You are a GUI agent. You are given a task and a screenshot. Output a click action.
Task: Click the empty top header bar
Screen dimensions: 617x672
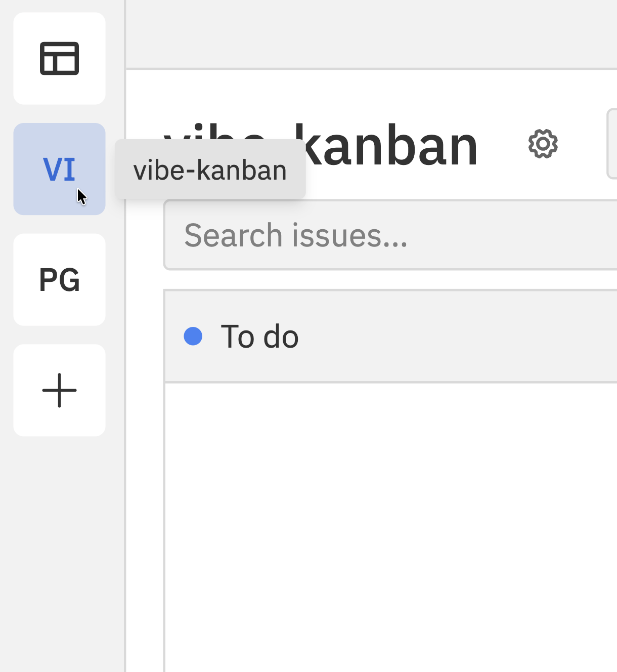(371, 34)
